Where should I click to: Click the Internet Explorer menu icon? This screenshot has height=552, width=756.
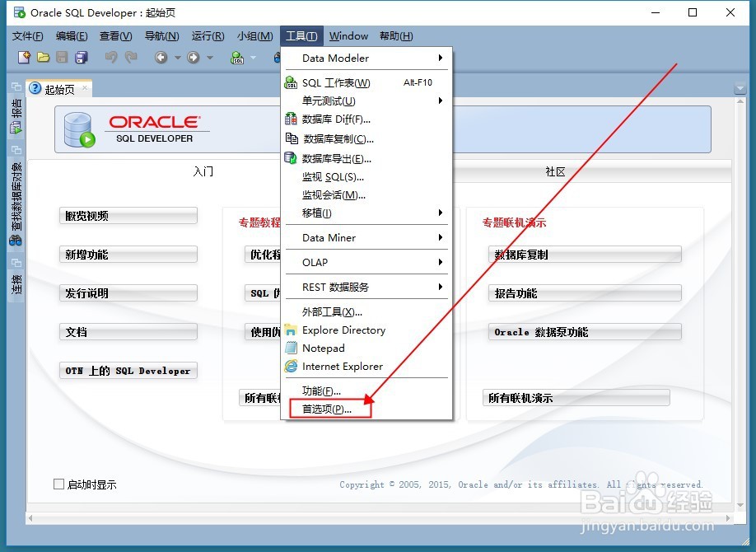coord(291,367)
